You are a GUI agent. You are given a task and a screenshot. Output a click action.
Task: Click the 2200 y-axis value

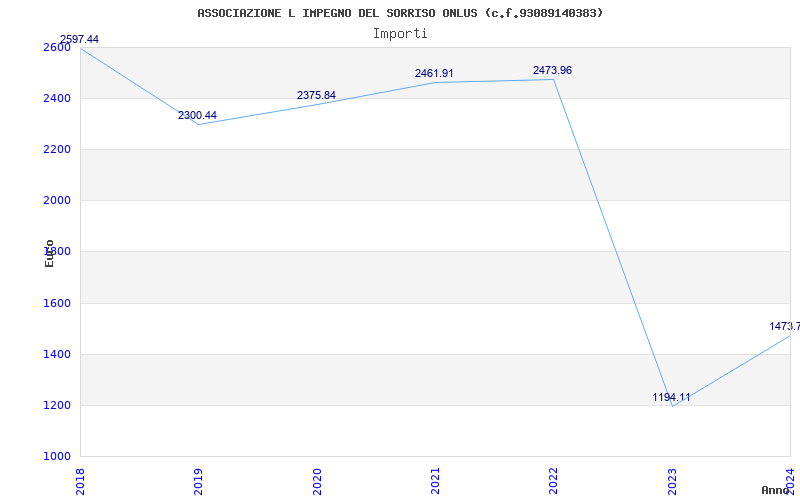tap(57, 149)
